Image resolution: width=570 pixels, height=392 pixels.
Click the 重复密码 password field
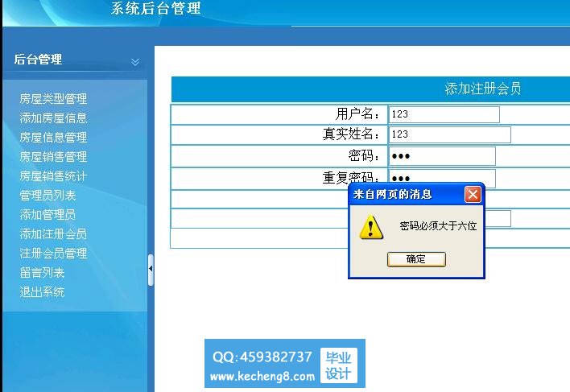(x=442, y=177)
